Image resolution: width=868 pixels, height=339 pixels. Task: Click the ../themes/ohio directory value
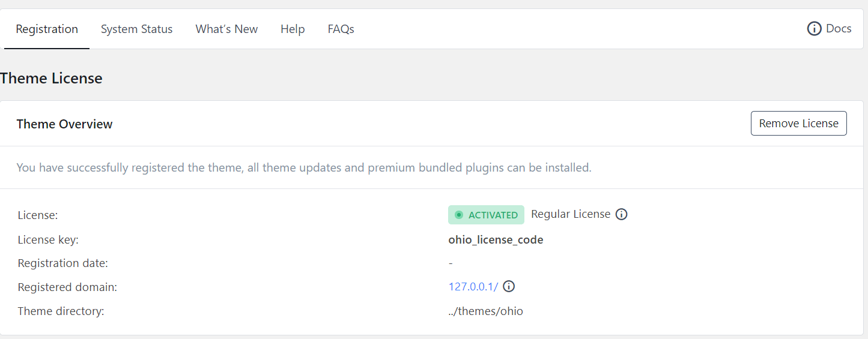click(x=485, y=311)
